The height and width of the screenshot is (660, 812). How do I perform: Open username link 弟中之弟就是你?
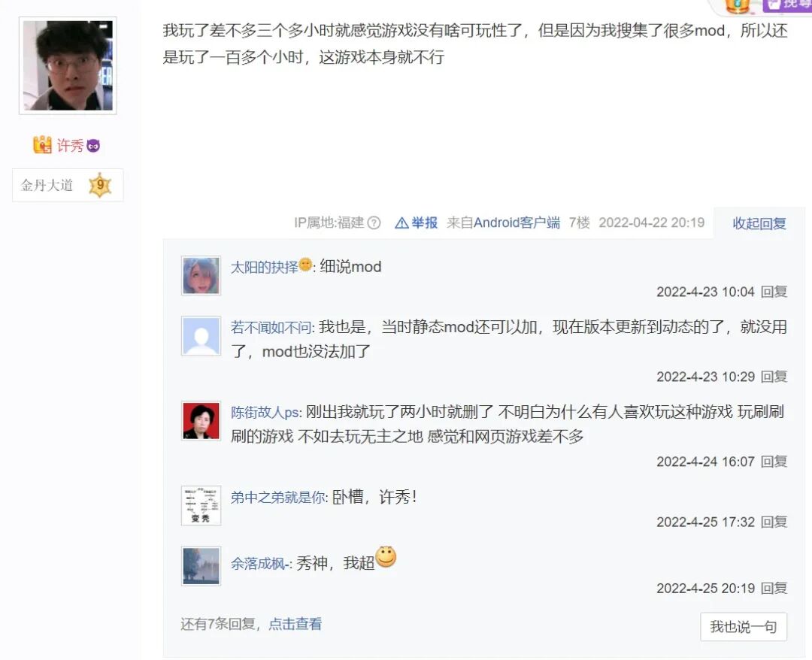tap(279, 498)
